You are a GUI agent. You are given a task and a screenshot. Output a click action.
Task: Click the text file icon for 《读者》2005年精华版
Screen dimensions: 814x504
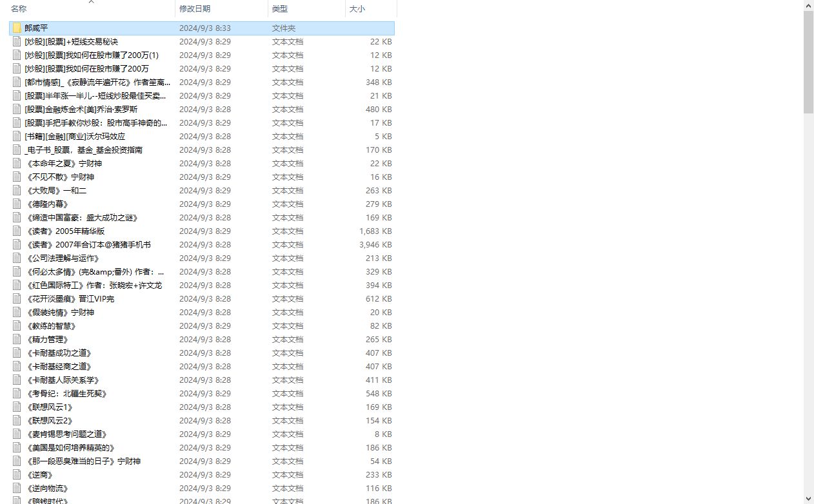[17, 231]
